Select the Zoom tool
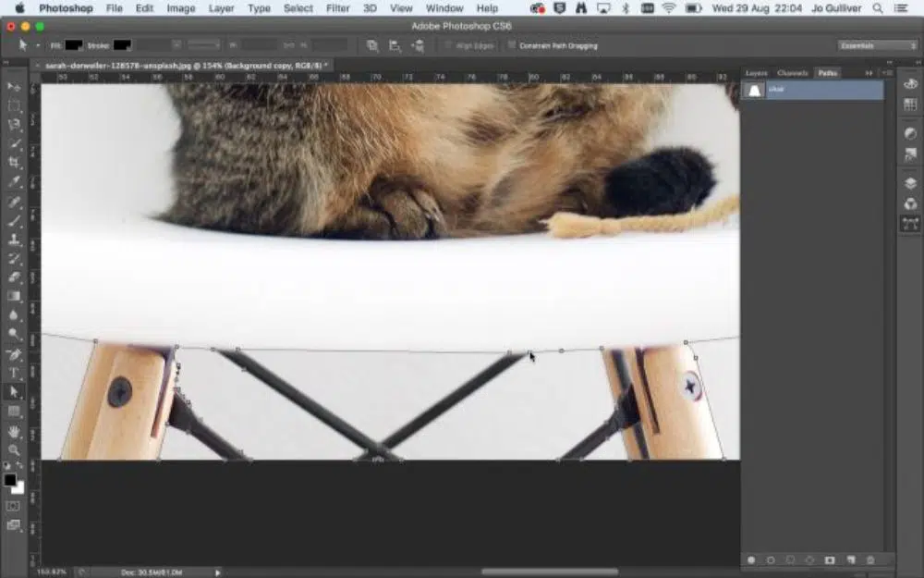Screen dimensions: 924x578 (15, 449)
